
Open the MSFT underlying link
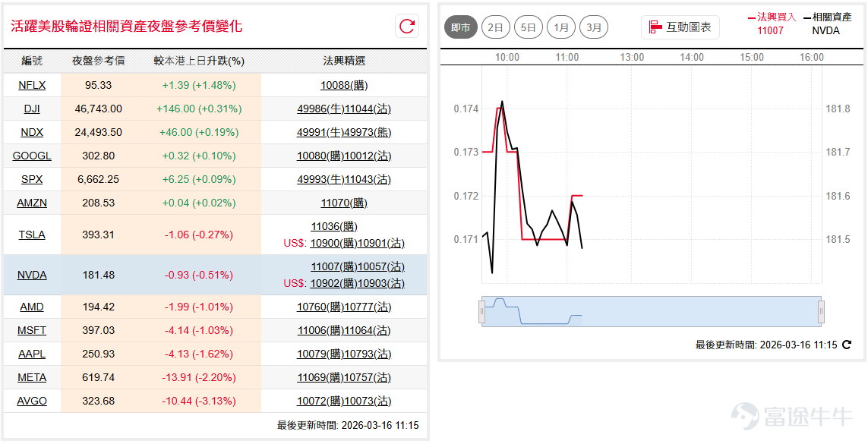[32, 330]
